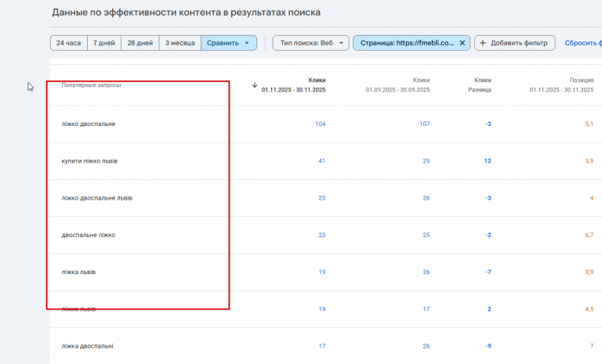
Task: Click the Популярные запросы column header
Action: pyautogui.click(x=91, y=85)
